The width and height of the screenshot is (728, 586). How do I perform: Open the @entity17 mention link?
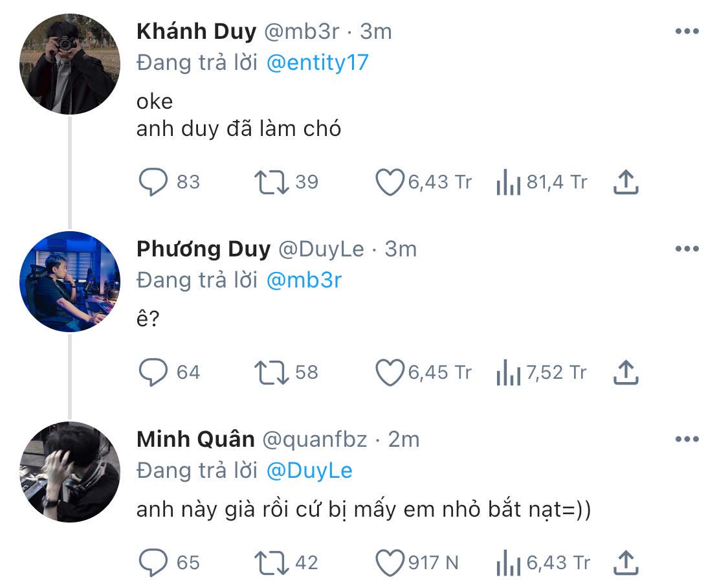(x=318, y=63)
